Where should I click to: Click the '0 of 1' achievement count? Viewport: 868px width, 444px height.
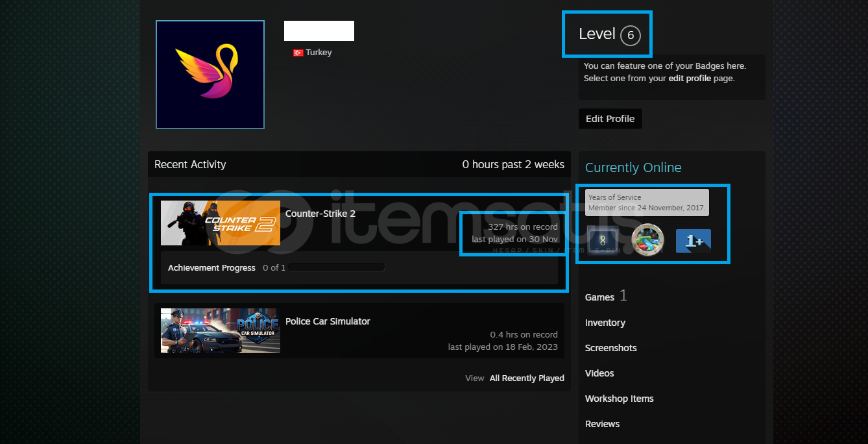pos(274,268)
